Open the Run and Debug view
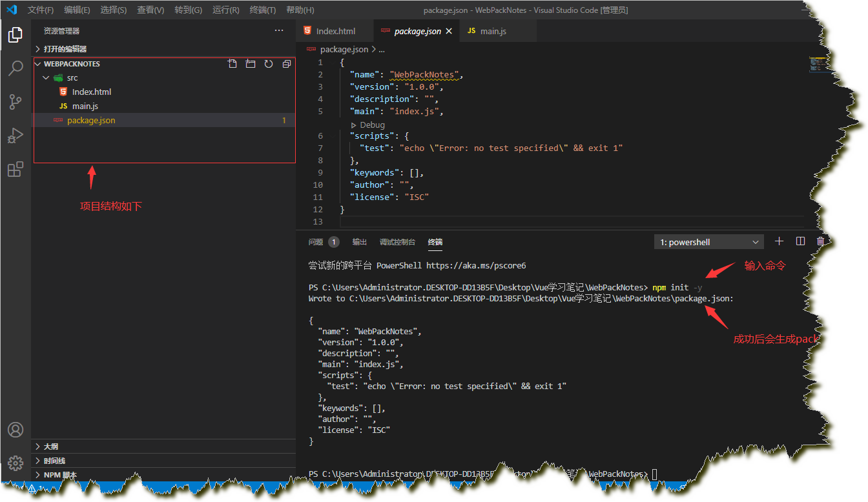868x502 pixels. point(15,136)
